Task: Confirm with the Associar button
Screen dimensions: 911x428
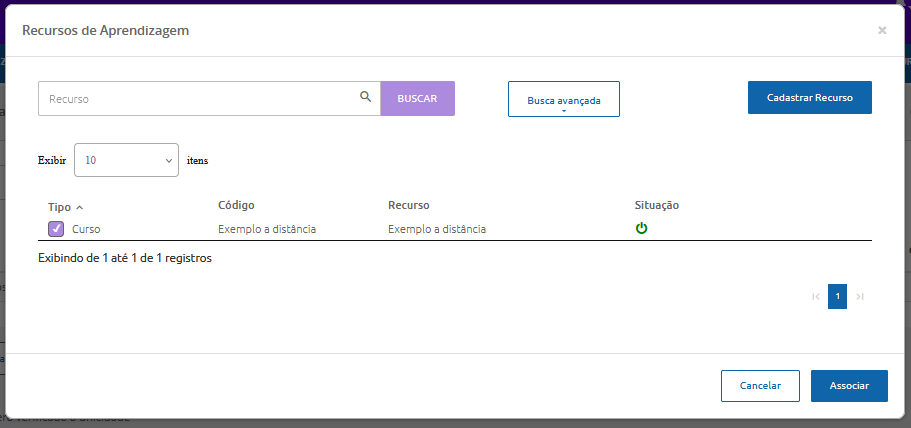Action: click(849, 386)
